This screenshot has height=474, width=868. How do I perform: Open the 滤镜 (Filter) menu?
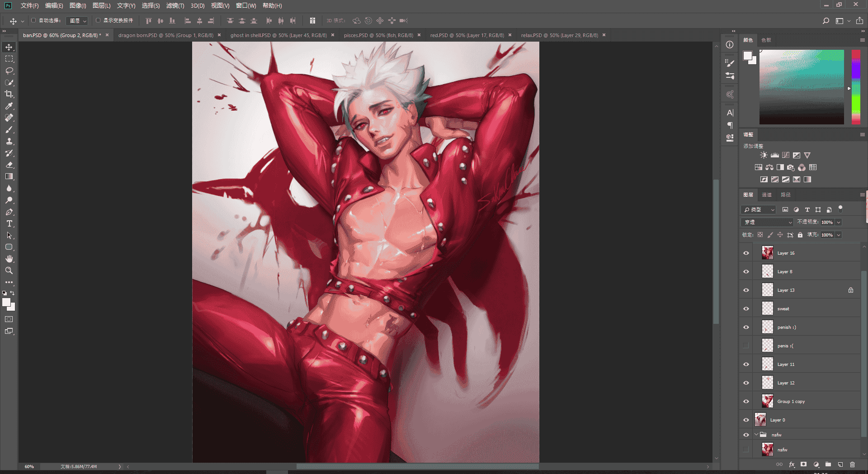tap(175, 5)
